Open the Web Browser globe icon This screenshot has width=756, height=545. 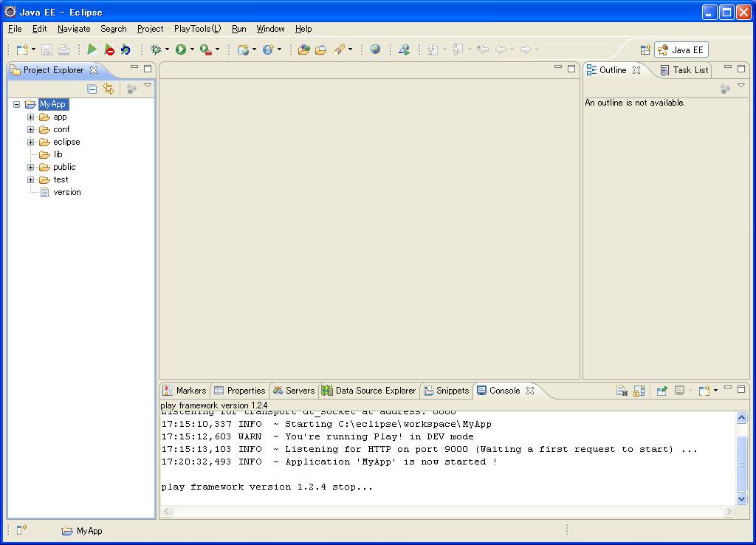[x=375, y=49]
